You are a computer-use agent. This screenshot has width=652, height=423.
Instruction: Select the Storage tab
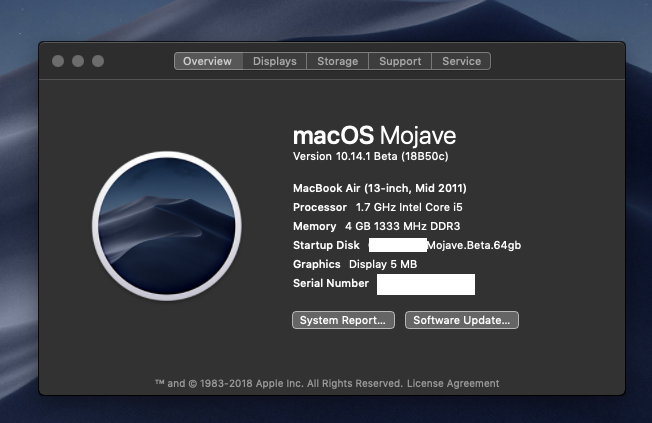(337, 61)
